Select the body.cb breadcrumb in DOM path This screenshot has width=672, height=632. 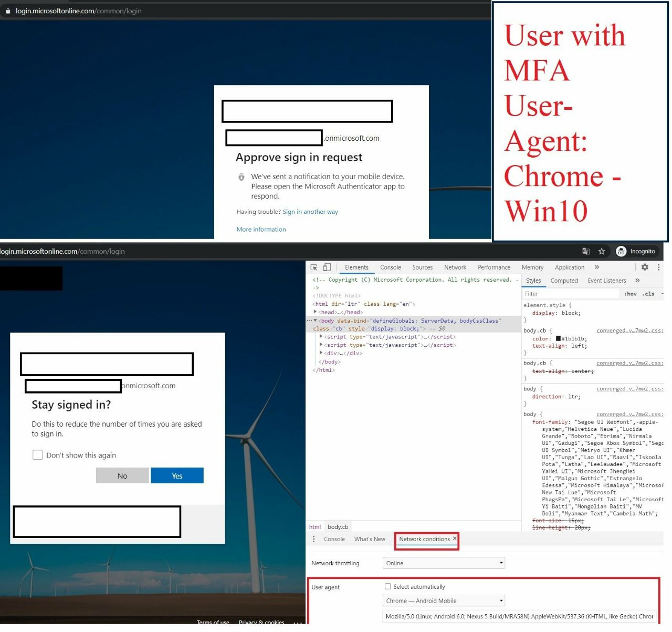pyautogui.click(x=338, y=527)
